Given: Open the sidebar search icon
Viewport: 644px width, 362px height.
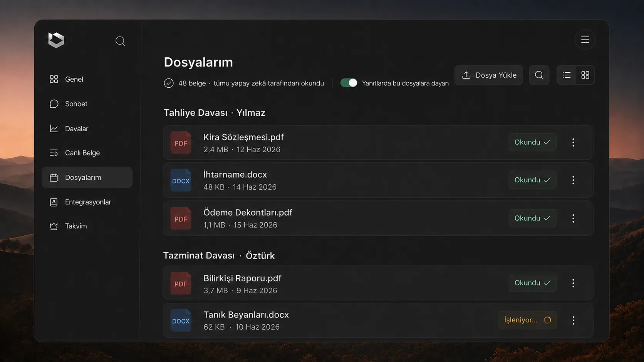Looking at the screenshot, I should (120, 41).
